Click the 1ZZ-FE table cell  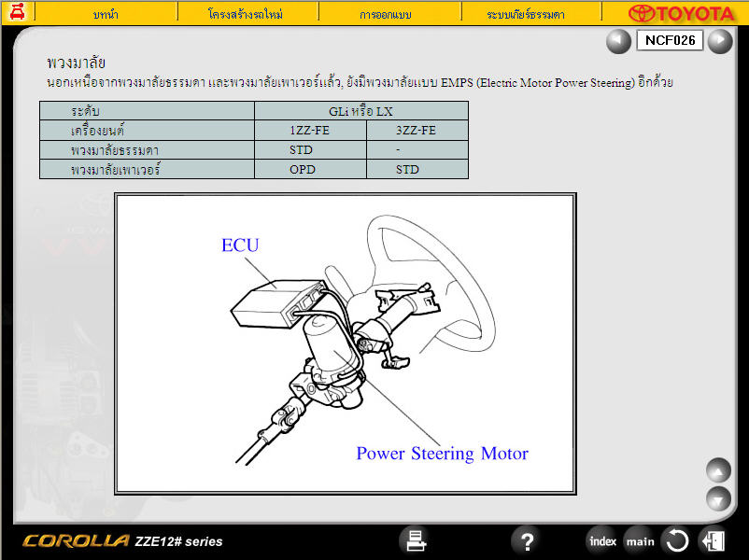[x=310, y=131]
